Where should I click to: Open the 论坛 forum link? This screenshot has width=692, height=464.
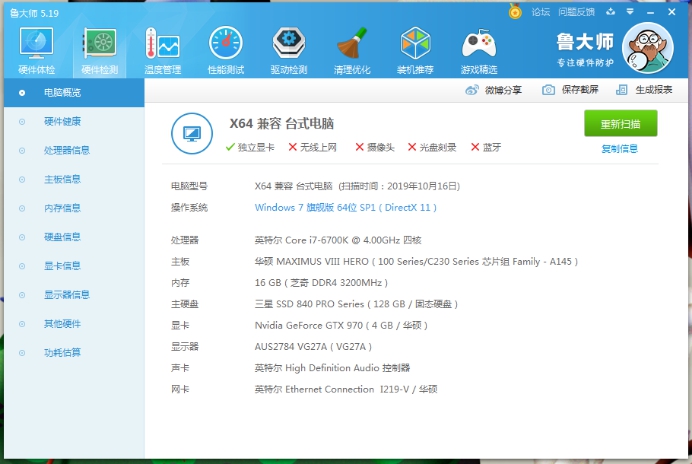click(x=541, y=12)
